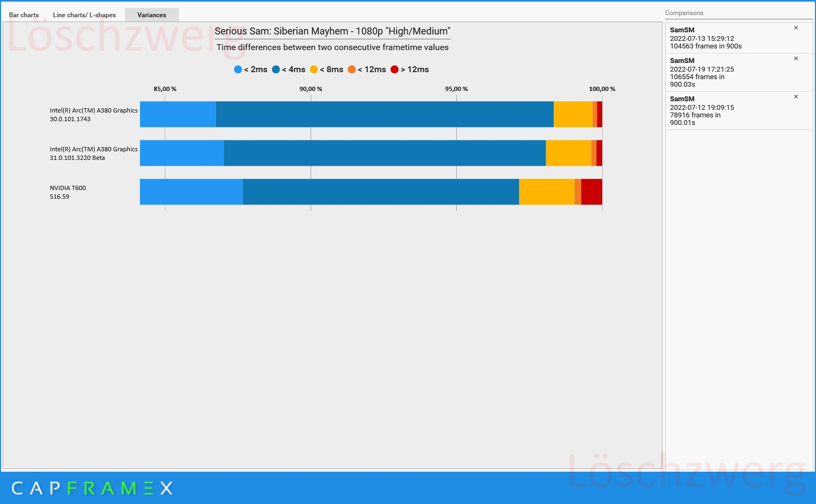Click the 90,00 % axis label

click(x=311, y=89)
